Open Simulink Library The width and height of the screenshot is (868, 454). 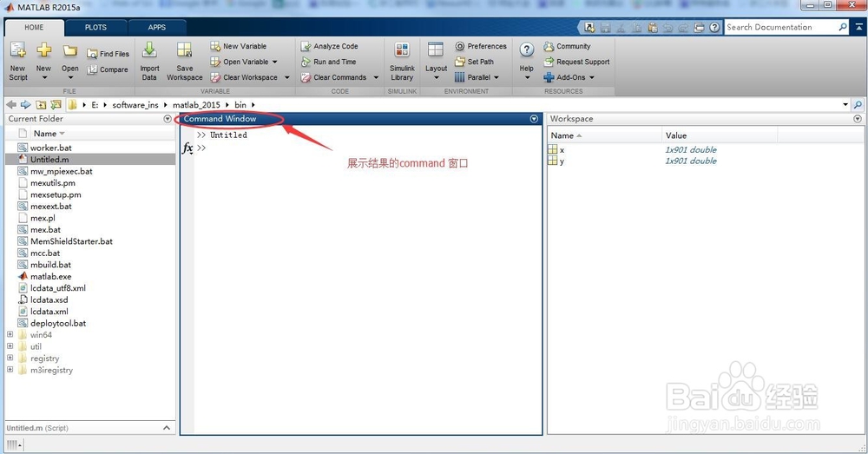pyautogui.click(x=402, y=62)
